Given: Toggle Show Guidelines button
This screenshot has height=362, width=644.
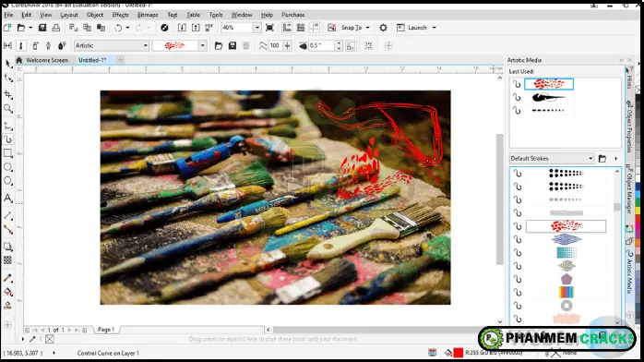Looking at the screenshot, I should (x=315, y=28).
